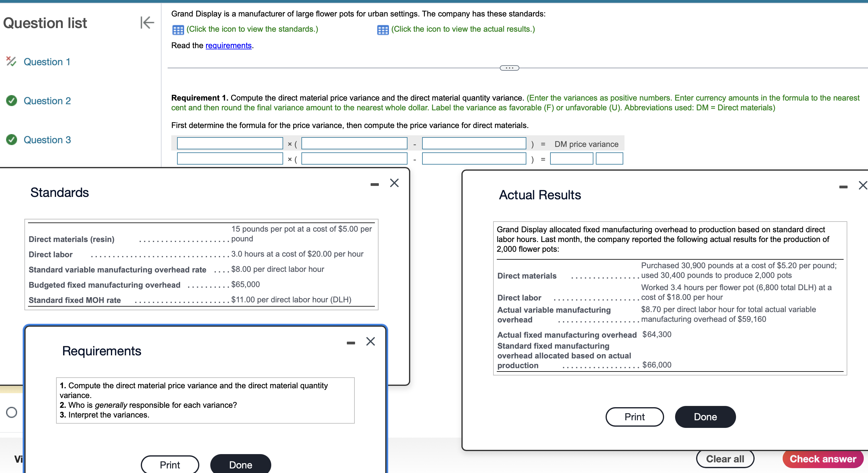
Task: Go to Question 1
Action: tap(47, 62)
